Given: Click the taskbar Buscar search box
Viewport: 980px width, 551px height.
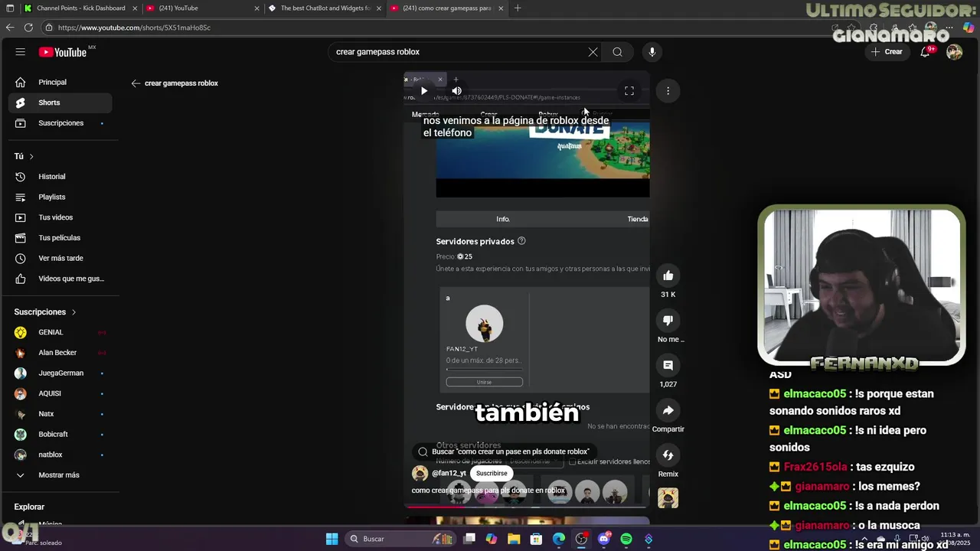Looking at the screenshot, I should point(400,540).
